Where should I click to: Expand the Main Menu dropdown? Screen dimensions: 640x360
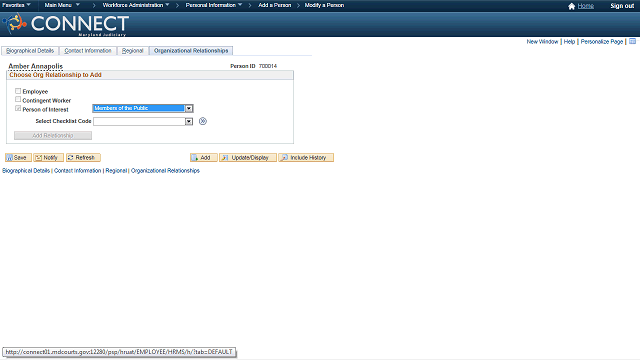[62, 5]
